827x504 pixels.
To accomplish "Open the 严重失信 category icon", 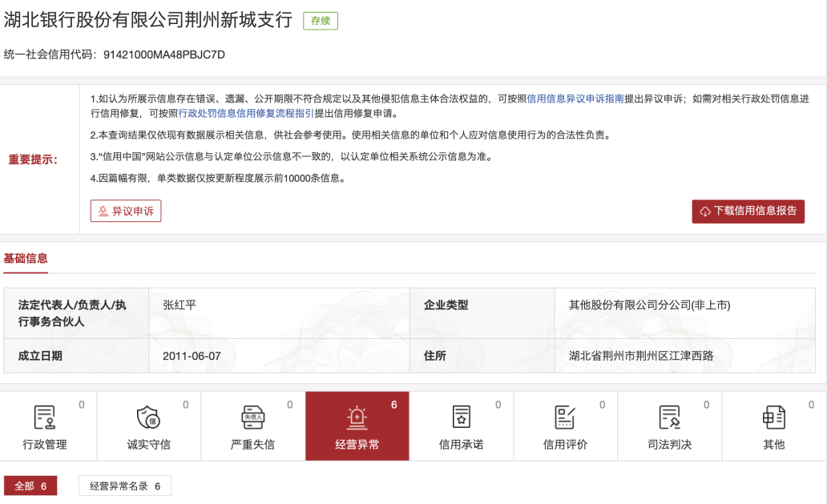I will (x=252, y=417).
